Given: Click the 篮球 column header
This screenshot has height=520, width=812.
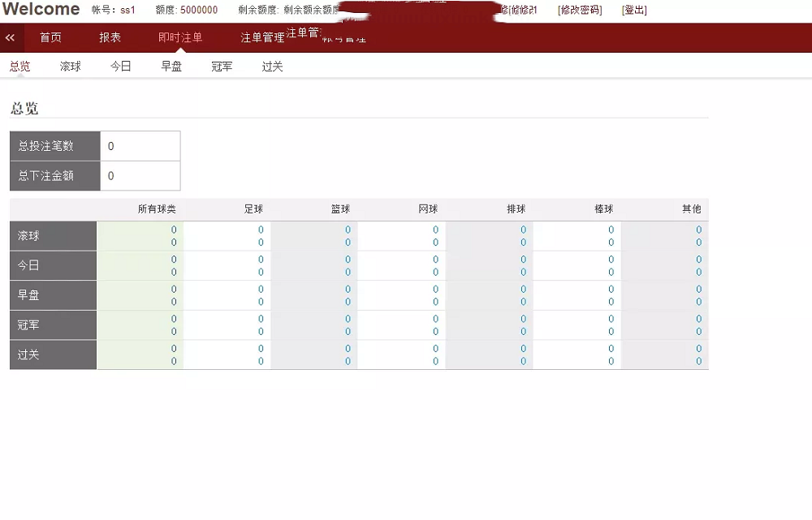Looking at the screenshot, I should tap(340, 209).
